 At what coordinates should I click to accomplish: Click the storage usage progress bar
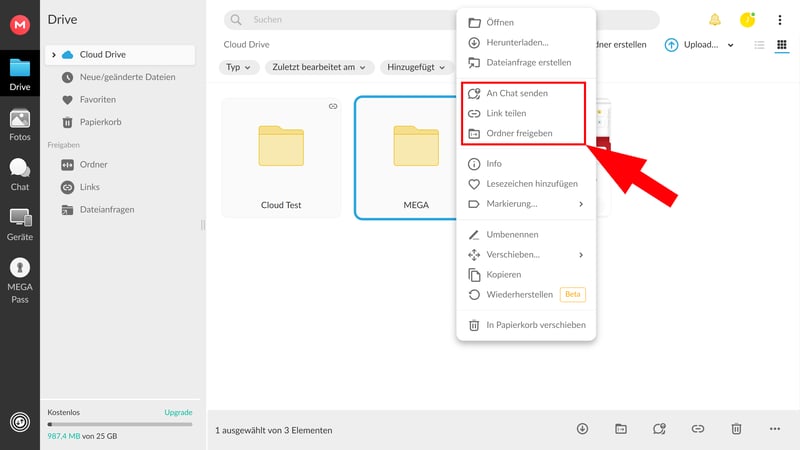tap(120, 424)
